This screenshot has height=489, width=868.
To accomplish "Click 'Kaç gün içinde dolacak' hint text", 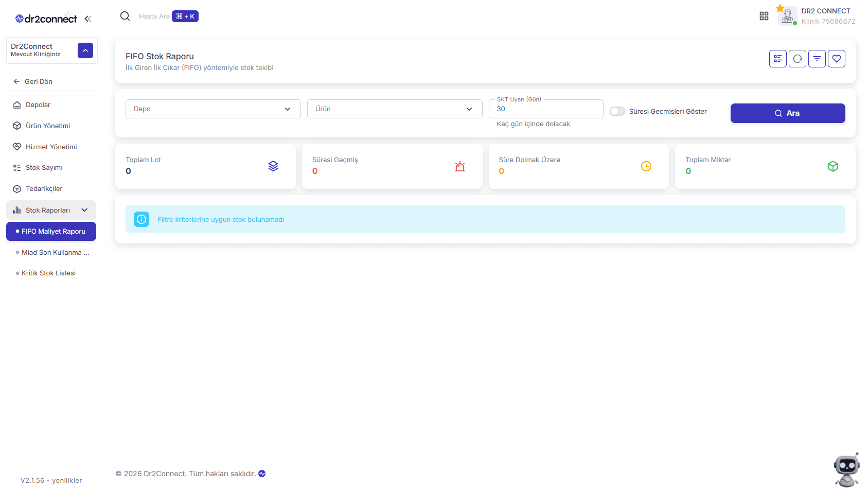I will coord(534,124).
